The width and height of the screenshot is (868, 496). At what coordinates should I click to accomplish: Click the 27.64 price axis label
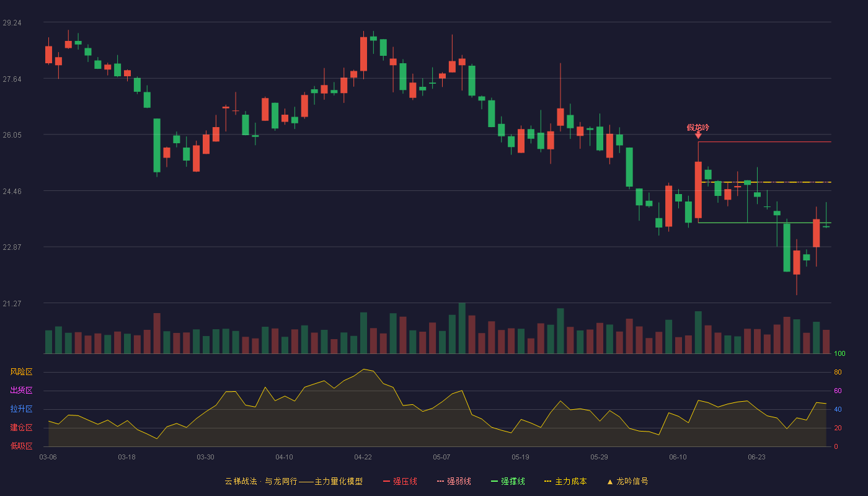pyautogui.click(x=12, y=79)
